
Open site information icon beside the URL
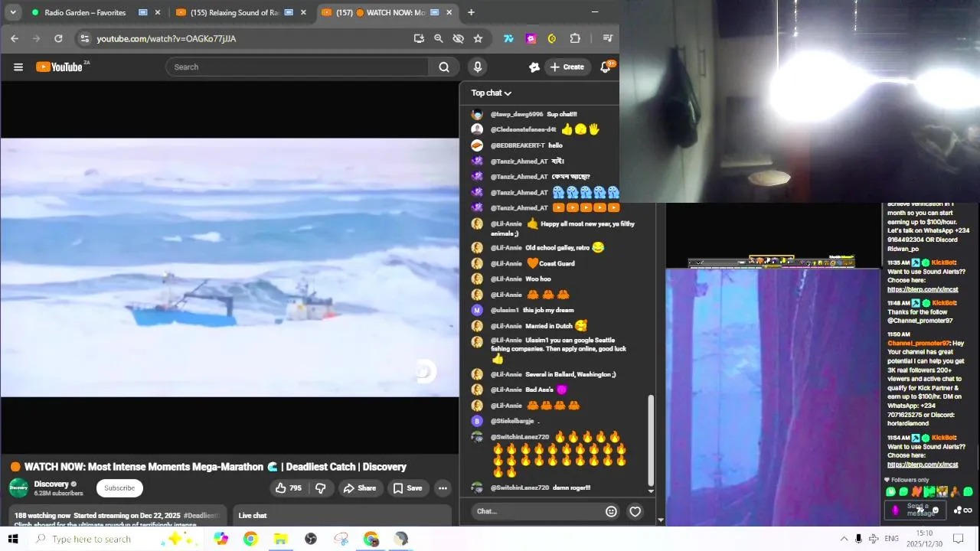84,38
